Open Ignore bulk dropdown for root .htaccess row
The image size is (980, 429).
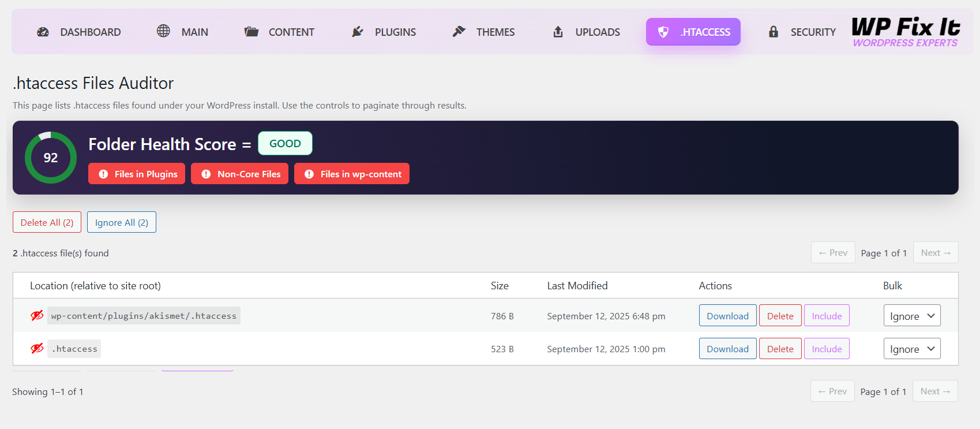pos(912,349)
